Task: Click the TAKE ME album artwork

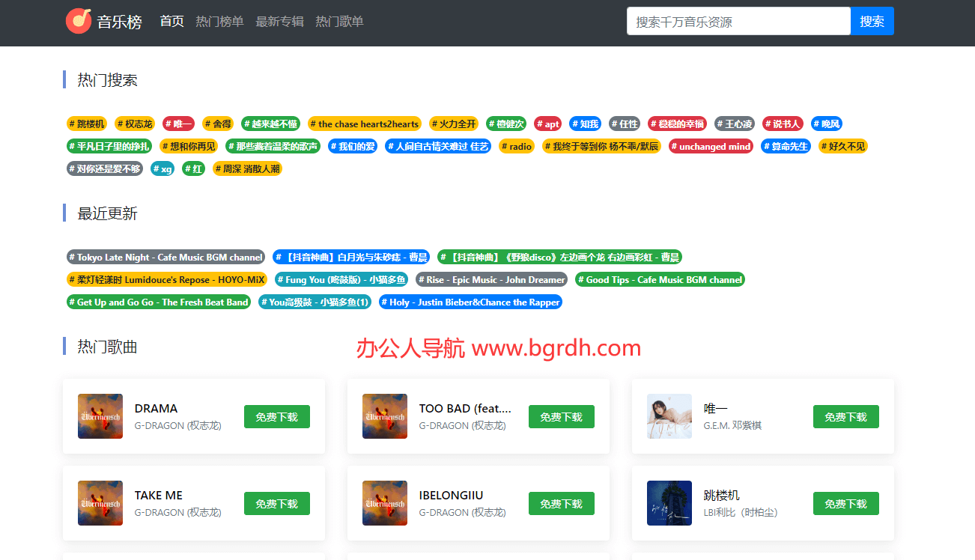Action: point(100,503)
